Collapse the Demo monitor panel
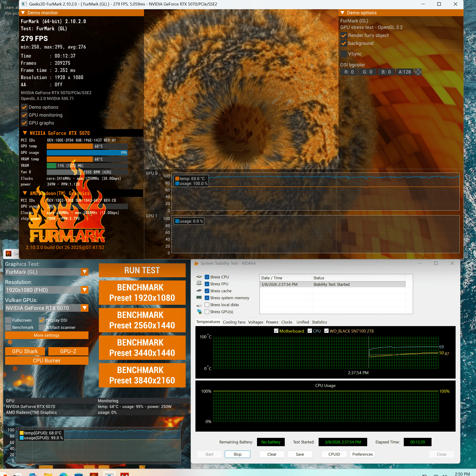Image resolution: width=476 pixels, height=476 pixels. 23,13
